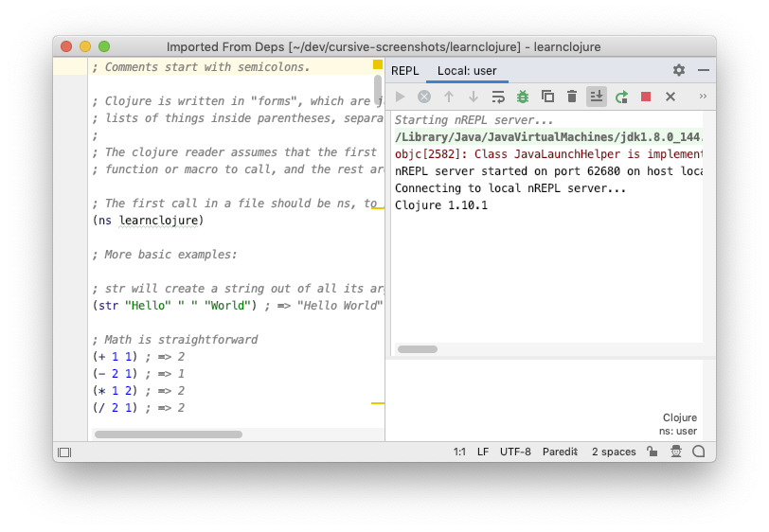Click the previous history up arrow
Image resolution: width=769 pixels, height=532 pixels.
[x=449, y=97]
